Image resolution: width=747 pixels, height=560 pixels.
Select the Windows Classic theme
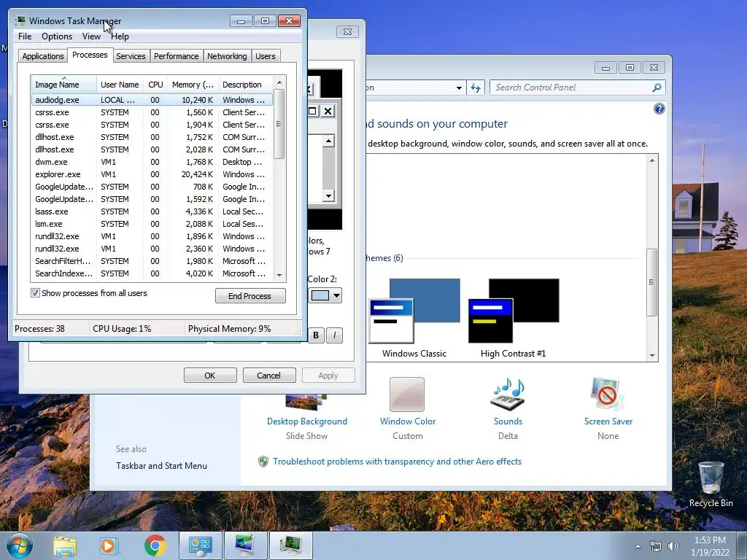(414, 318)
